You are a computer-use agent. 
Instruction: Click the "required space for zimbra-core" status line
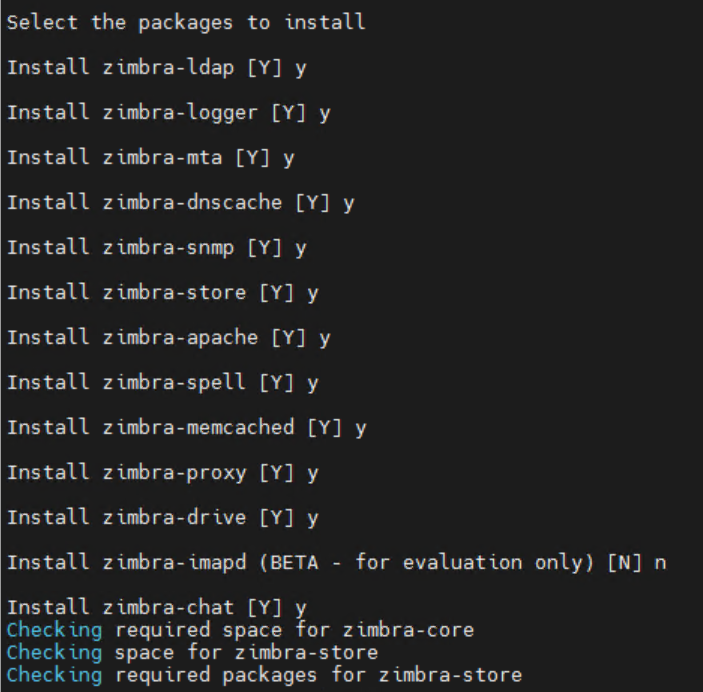294,630
